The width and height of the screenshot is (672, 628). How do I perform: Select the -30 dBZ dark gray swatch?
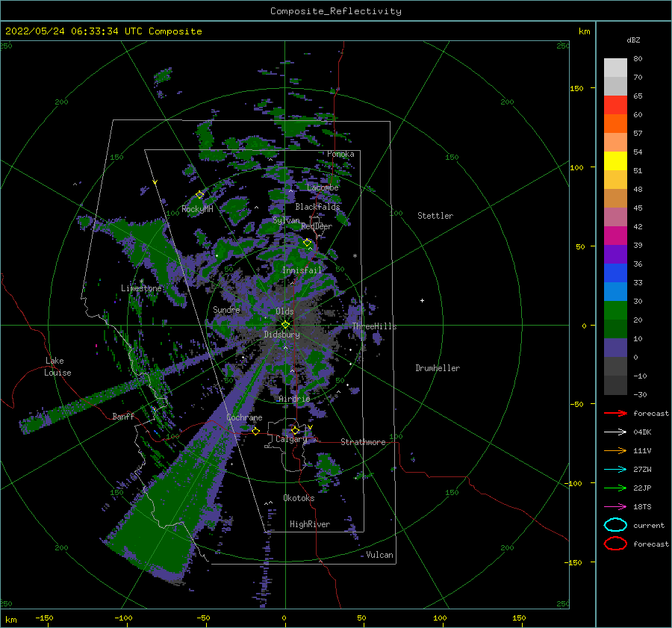point(615,385)
